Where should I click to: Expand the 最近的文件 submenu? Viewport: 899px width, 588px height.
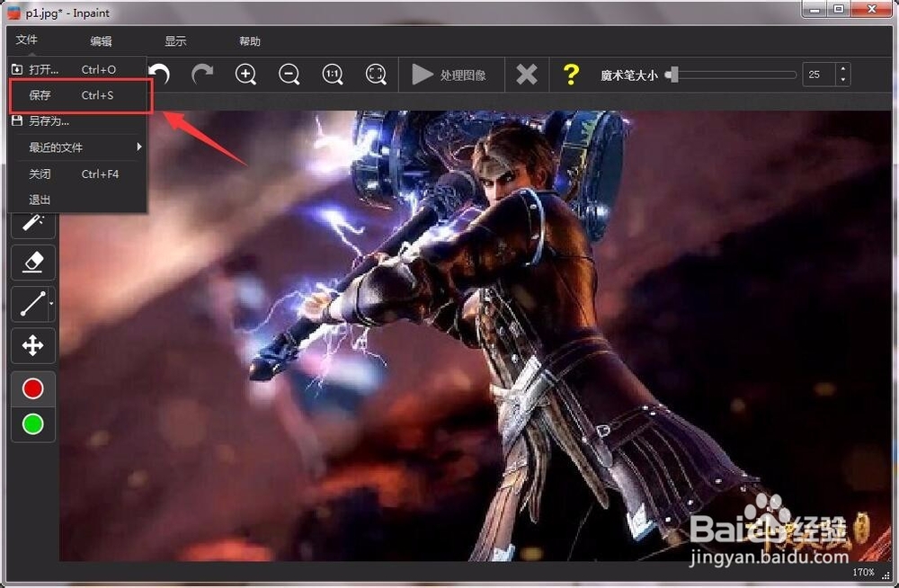pyautogui.click(x=78, y=147)
